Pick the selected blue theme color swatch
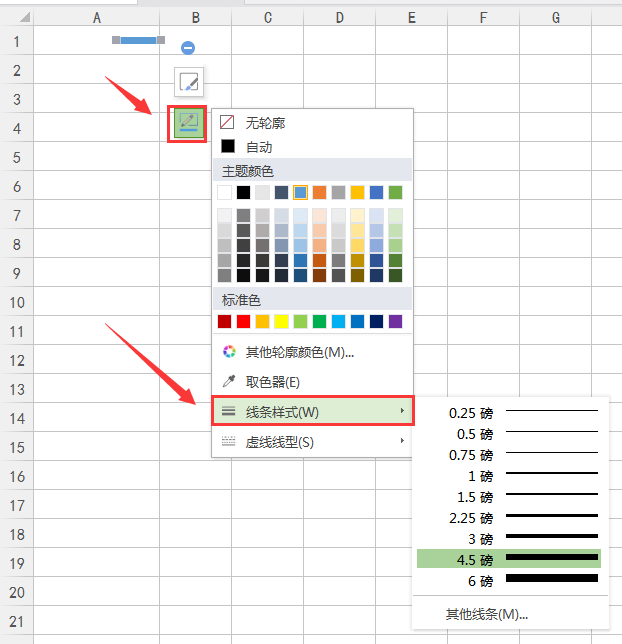622x644 pixels. click(300, 193)
